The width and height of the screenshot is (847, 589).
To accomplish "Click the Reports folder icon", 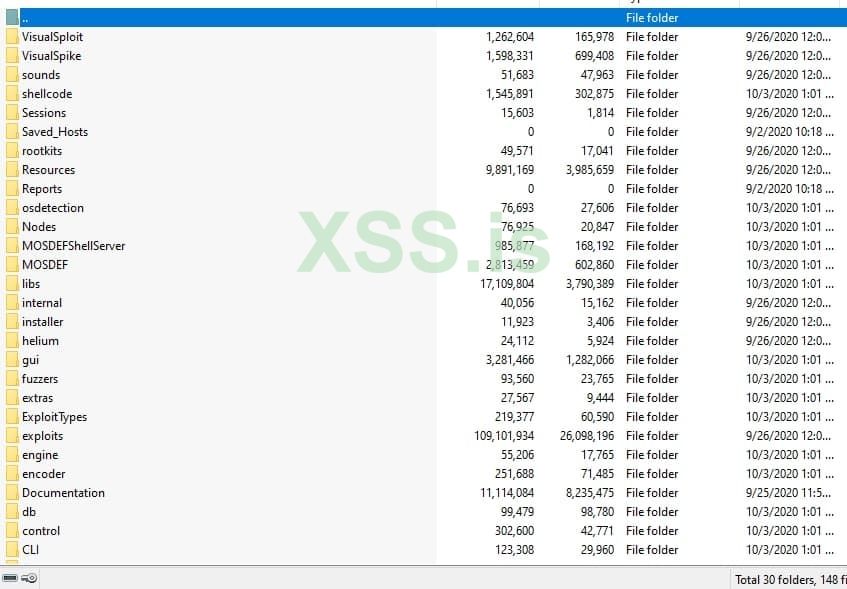I will click(12, 189).
